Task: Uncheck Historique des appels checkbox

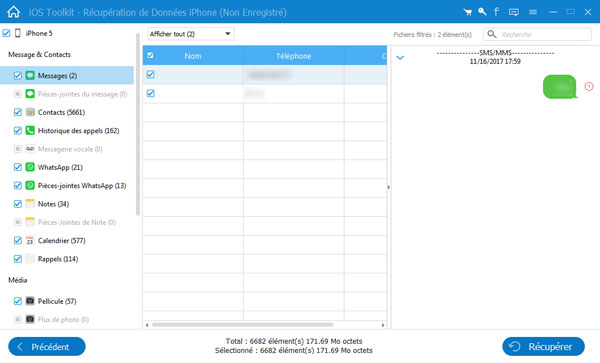Action: (18, 130)
